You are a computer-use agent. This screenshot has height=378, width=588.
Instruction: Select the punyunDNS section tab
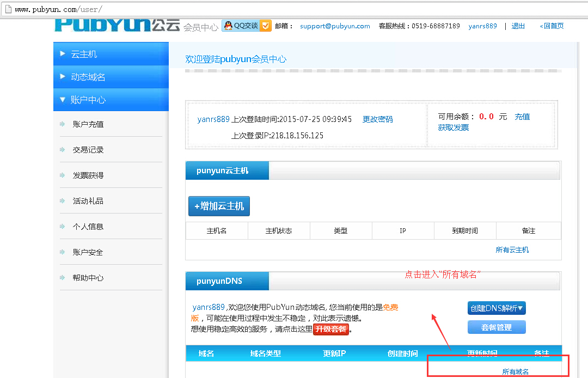[x=227, y=281]
